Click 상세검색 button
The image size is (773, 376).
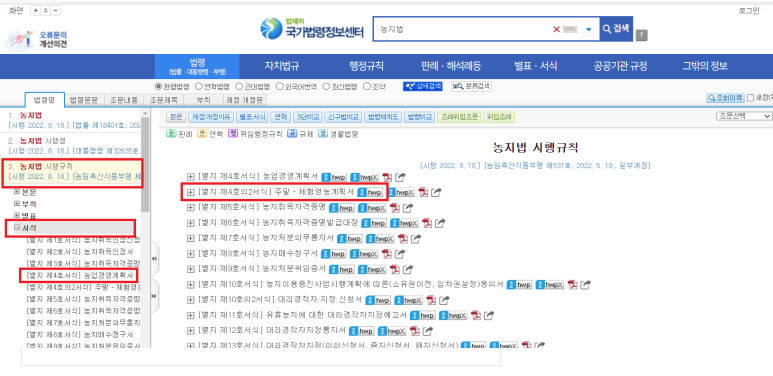click(x=422, y=86)
